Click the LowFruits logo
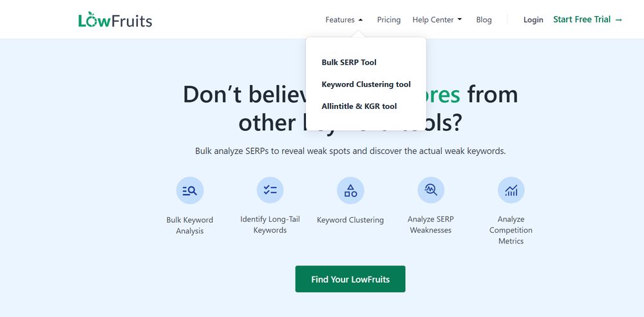This screenshot has height=317, width=644. pyautogui.click(x=115, y=20)
